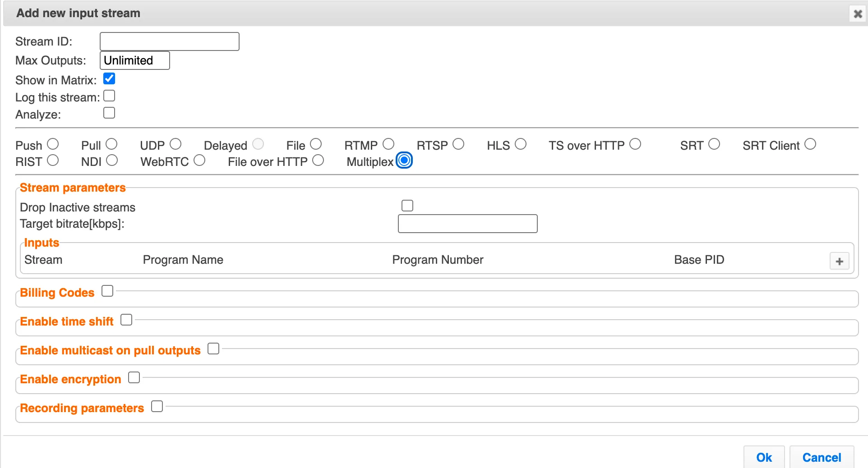Enable Log this stream checkbox

[x=109, y=96]
